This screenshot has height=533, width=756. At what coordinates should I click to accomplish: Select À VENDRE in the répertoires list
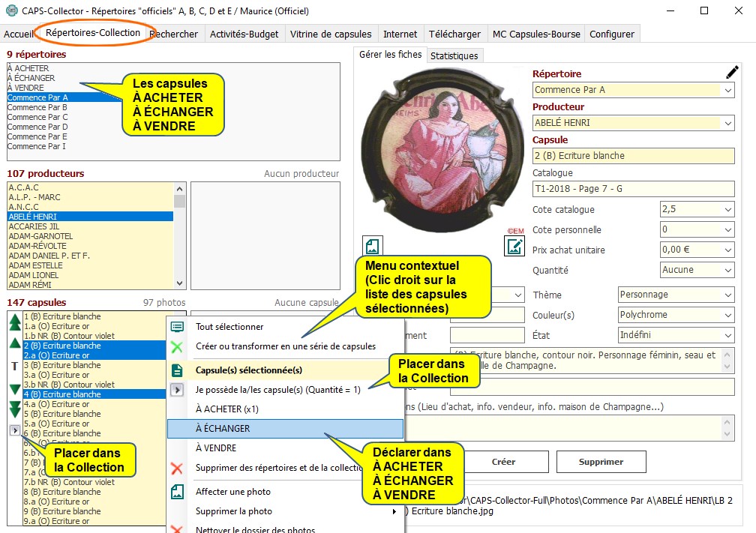(25, 88)
